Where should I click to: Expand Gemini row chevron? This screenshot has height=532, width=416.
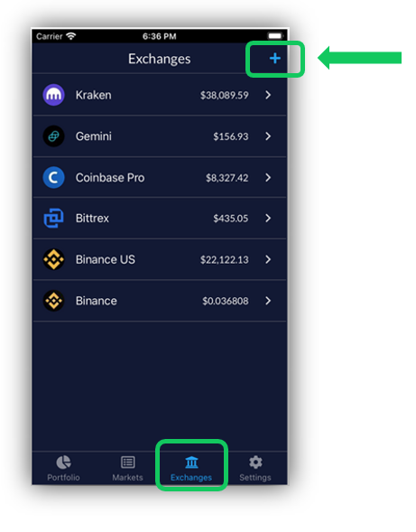[x=268, y=136]
